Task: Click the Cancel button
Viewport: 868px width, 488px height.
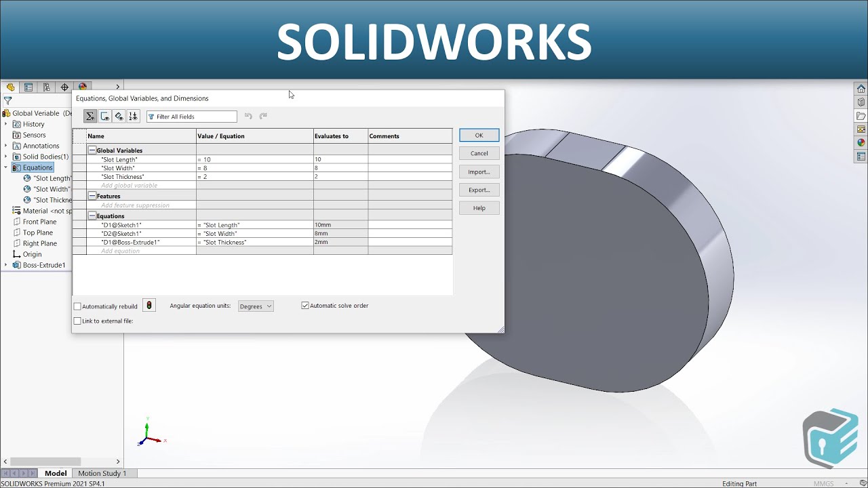Action: click(x=479, y=153)
